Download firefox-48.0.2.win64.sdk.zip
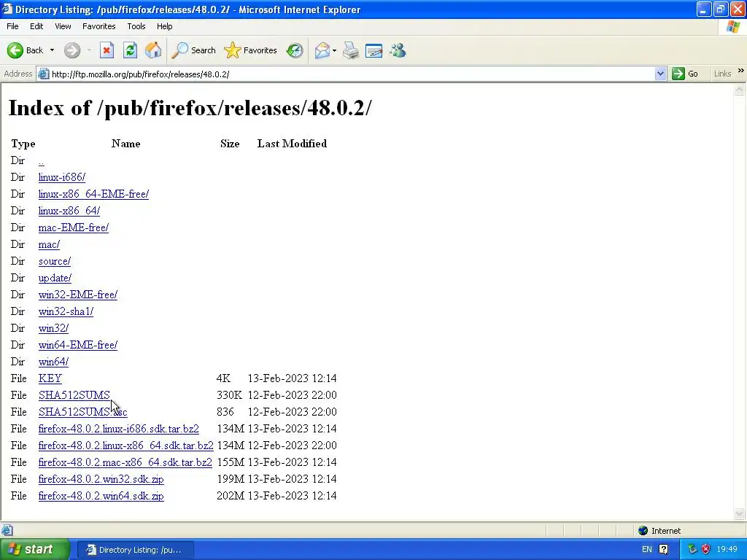 click(101, 496)
